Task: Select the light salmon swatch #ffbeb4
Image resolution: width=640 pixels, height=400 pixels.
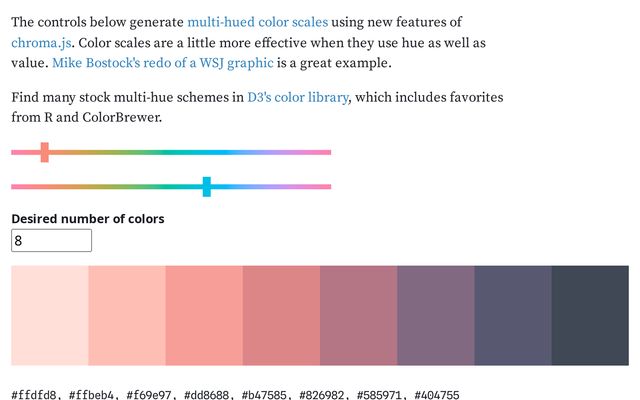Action: [127, 316]
